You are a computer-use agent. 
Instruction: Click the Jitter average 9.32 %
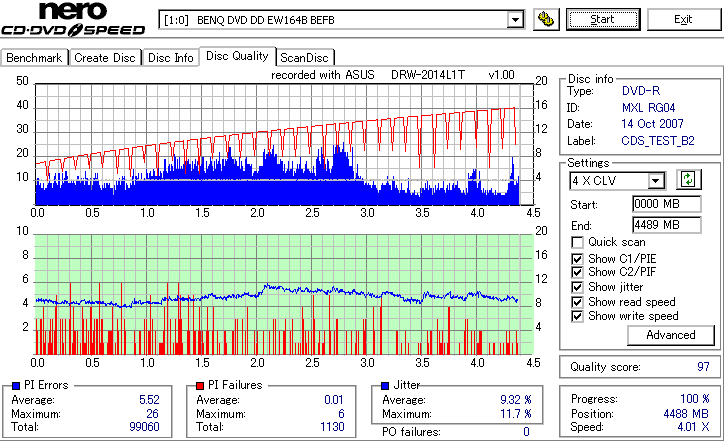[x=516, y=399]
